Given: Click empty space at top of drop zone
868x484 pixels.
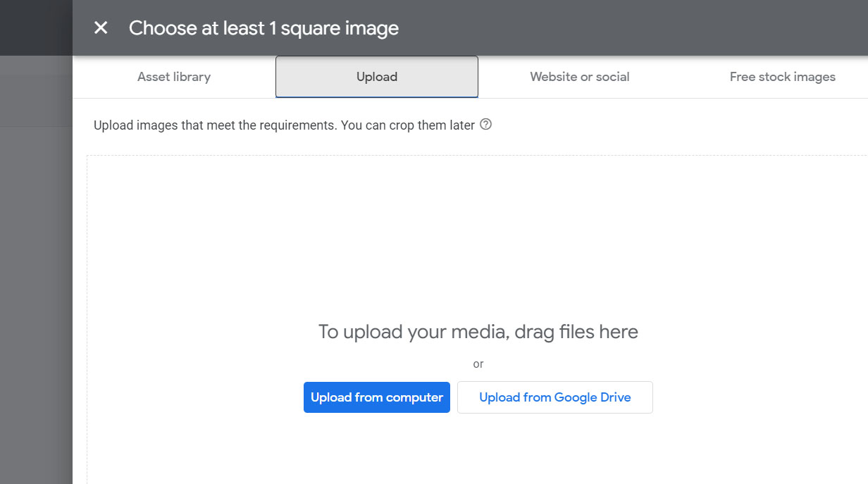Looking at the screenshot, I should click(x=478, y=197).
